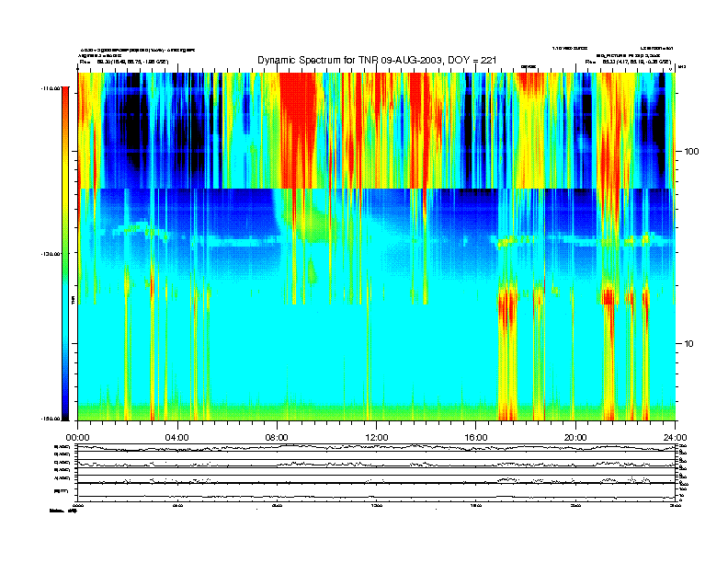Click the red-yellow emission band near 17:00

click(507, 353)
